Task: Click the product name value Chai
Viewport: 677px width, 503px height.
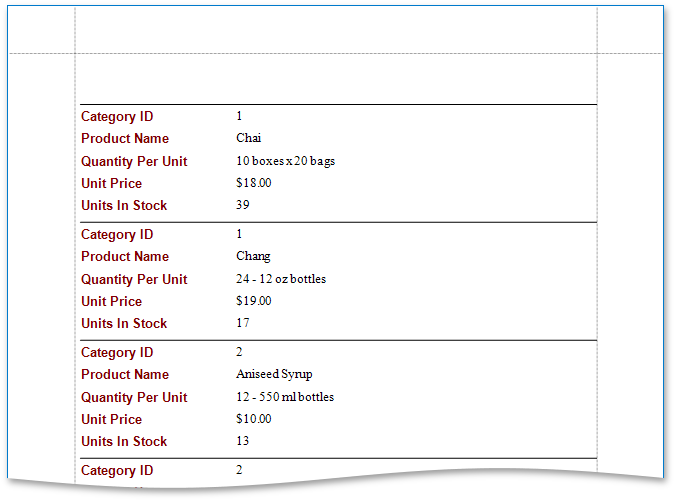Action: point(249,138)
